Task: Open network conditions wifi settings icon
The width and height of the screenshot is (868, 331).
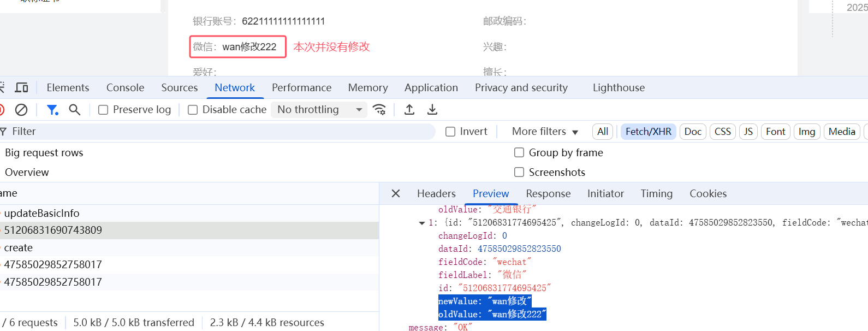Action: tap(379, 110)
